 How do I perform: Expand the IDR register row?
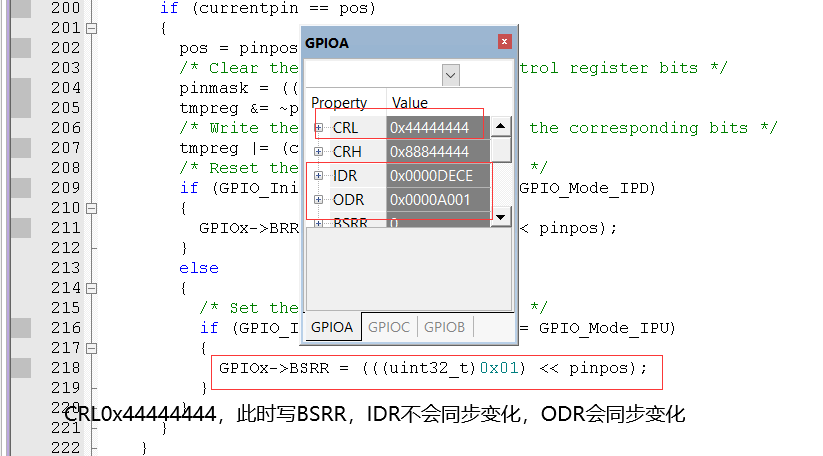pos(318,176)
